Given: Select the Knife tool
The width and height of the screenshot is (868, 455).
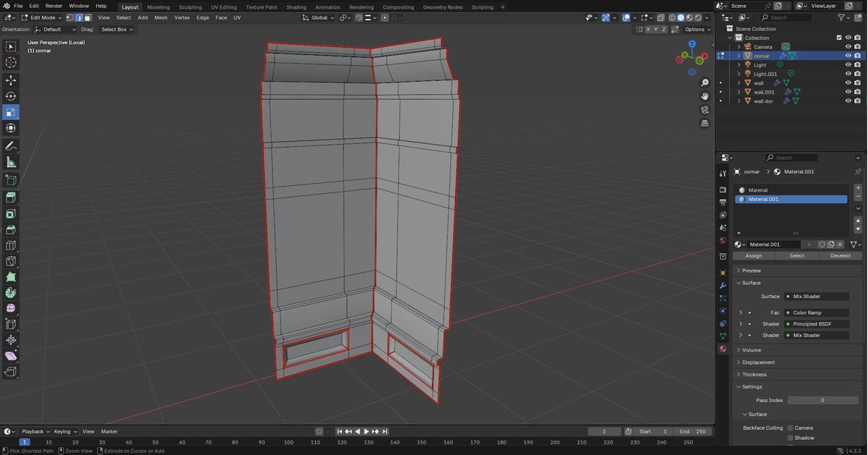Looking at the screenshot, I should [x=11, y=261].
